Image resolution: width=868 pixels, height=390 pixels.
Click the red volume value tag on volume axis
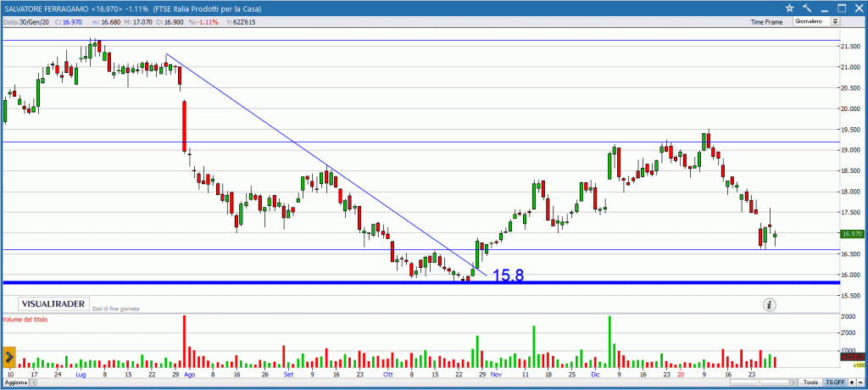point(853,357)
